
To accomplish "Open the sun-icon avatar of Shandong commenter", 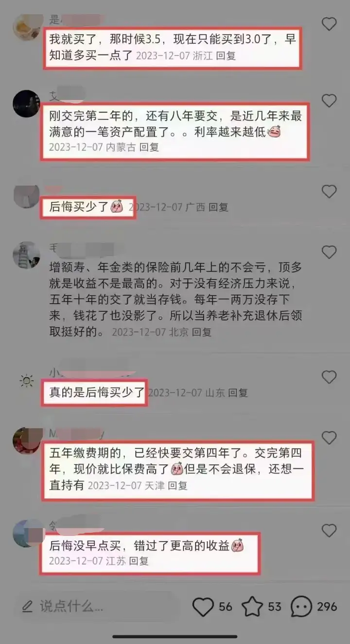I will 26,380.
